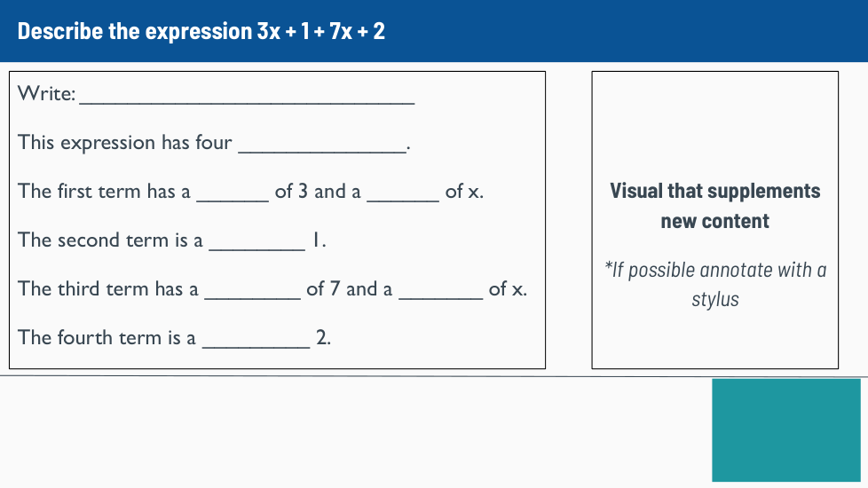Click the teal rectangle shape
This screenshot has height=488, width=868.
point(785,430)
